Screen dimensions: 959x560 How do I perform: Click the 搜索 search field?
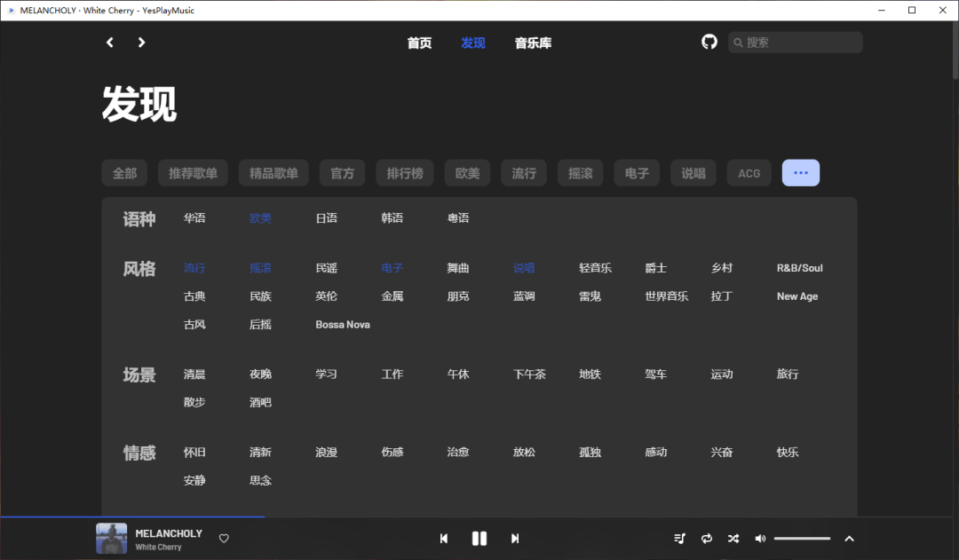point(795,43)
